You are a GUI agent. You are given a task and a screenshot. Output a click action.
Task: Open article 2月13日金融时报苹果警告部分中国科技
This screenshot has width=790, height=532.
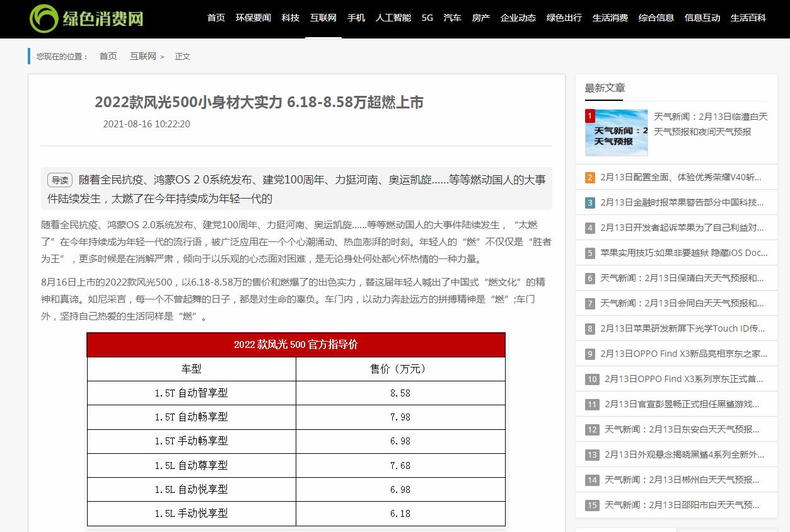[x=682, y=202]
